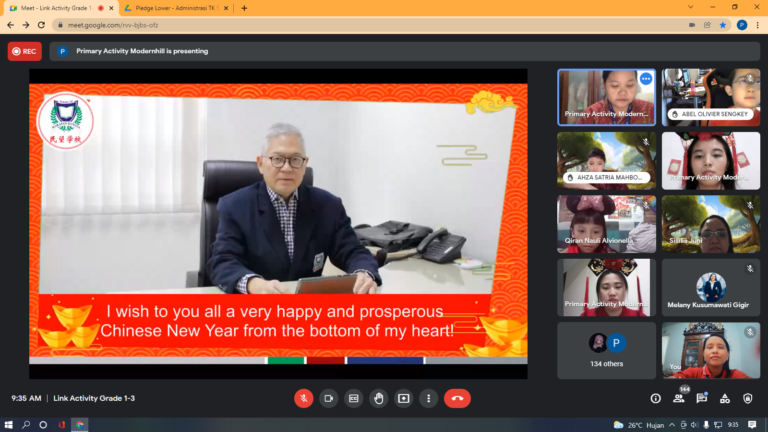Screen dimensions: 768x432
Task: Click the 134 others participant tile
Action: click(x=607, y=350)
